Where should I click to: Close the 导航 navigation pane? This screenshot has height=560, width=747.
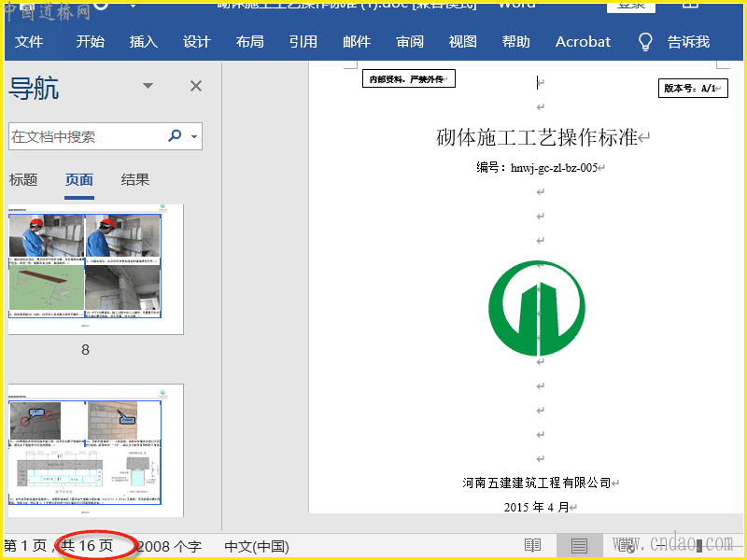point(196,86)
